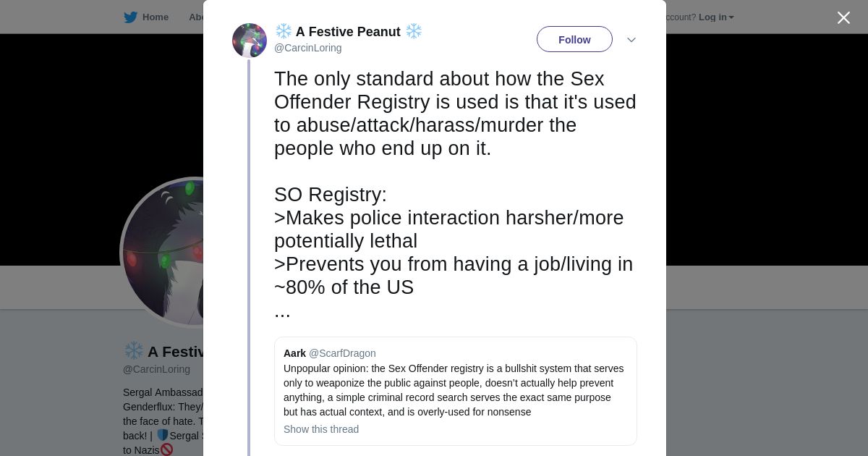Open the "Log in" dropdown
Image resolution: width=868 pixels, height=456 pixels.
(x=715, y=17)
